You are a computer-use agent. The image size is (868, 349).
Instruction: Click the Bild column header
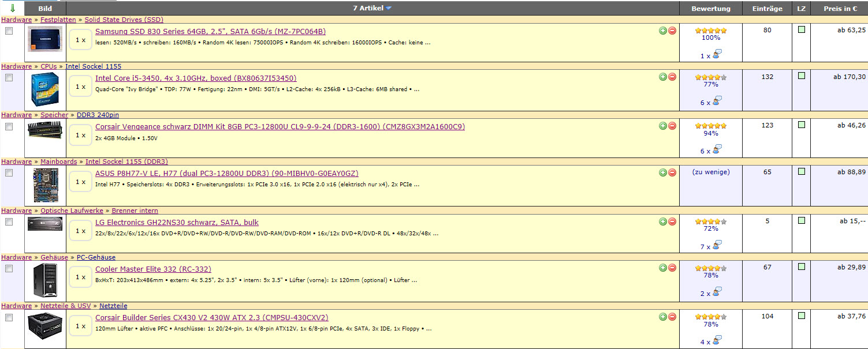pyautogui.click(x=45, y=9)
